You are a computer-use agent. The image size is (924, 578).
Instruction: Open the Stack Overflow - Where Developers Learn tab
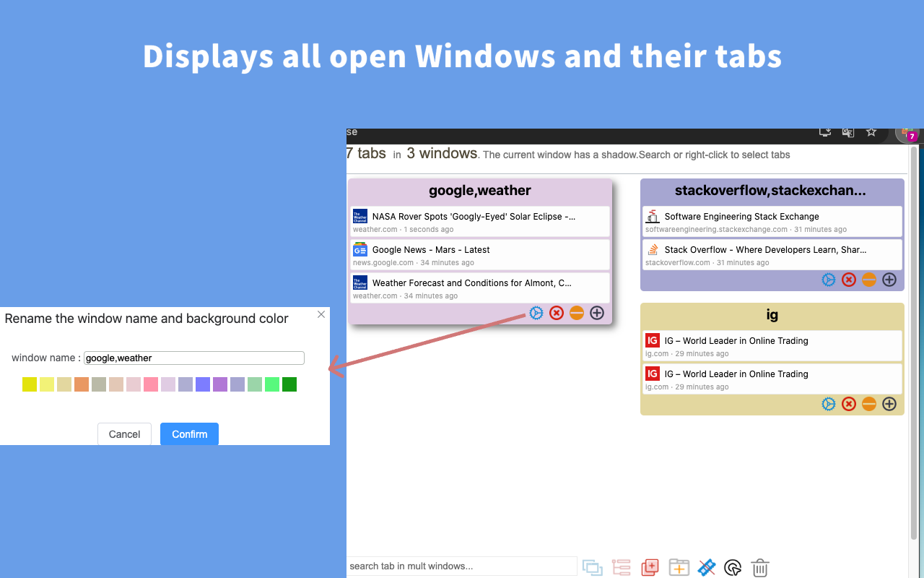[x=772, y=254]
